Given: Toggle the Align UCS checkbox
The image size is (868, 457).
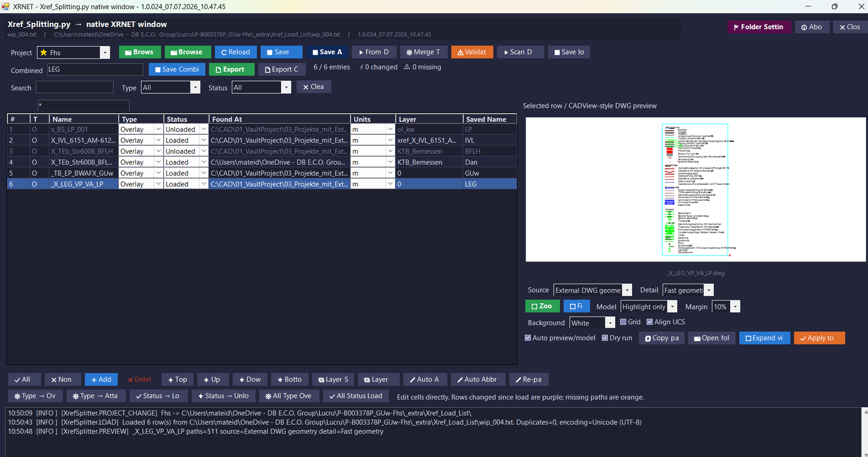Looking at the screenshot, I should (649, 322).
